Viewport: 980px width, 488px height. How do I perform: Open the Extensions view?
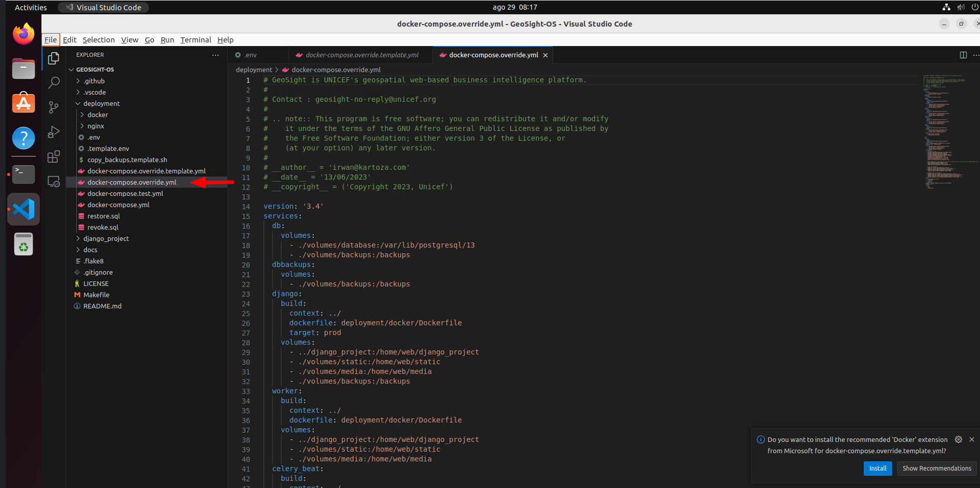[x=54, y=157]
